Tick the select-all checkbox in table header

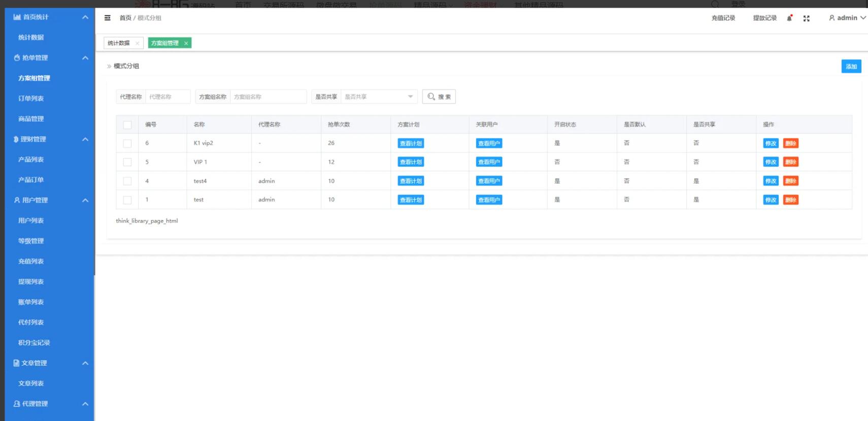[x=127, y=125]
